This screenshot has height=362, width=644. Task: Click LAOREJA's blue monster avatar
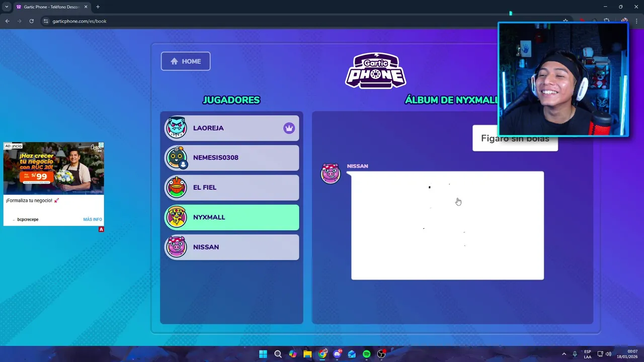(177, 128)
